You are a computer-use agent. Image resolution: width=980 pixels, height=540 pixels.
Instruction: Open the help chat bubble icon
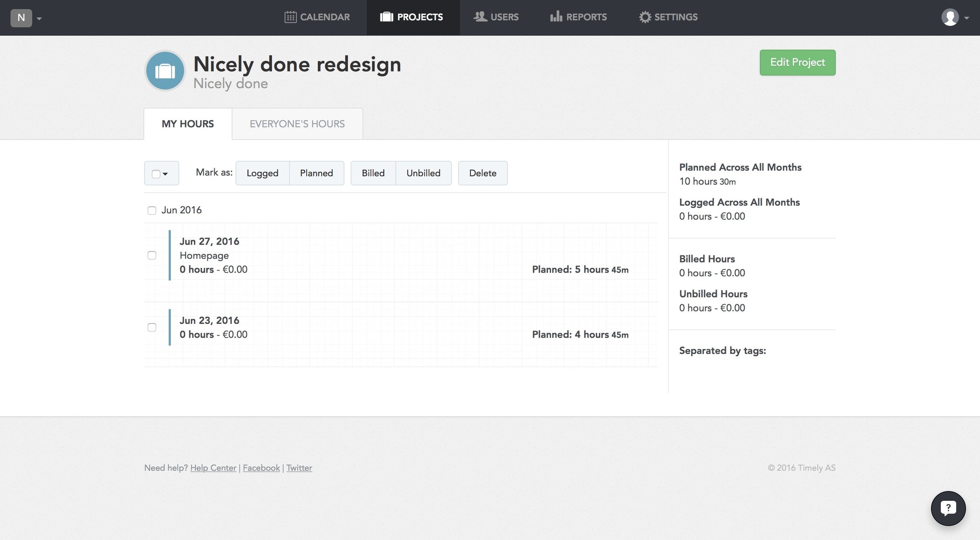(x=948, y=508)
